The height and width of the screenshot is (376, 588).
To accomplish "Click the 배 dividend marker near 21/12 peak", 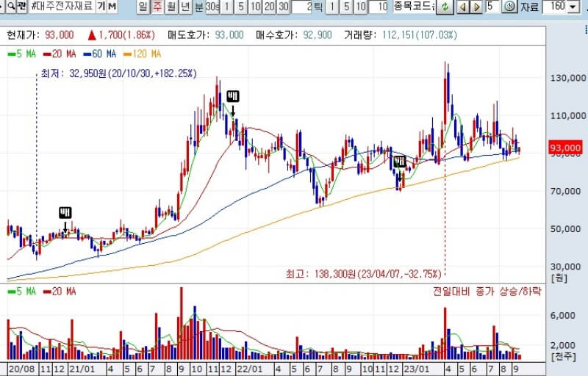I will (x=232, y=96).
